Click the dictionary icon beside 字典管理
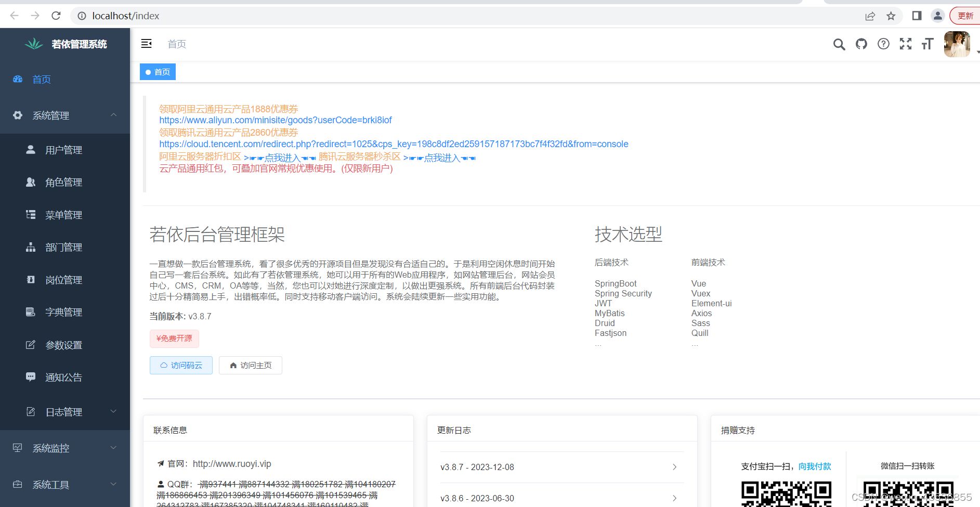 (x=31, y=312)
